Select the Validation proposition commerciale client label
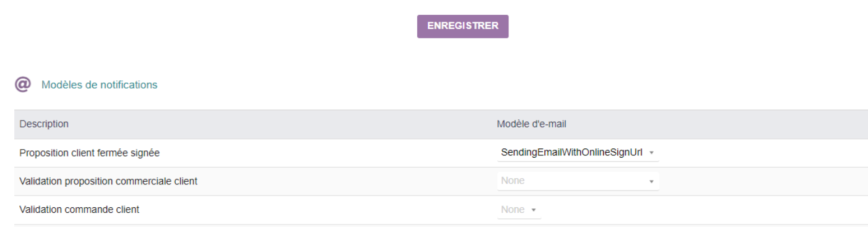This screenshot has width=868, height=227. (108, 181)
